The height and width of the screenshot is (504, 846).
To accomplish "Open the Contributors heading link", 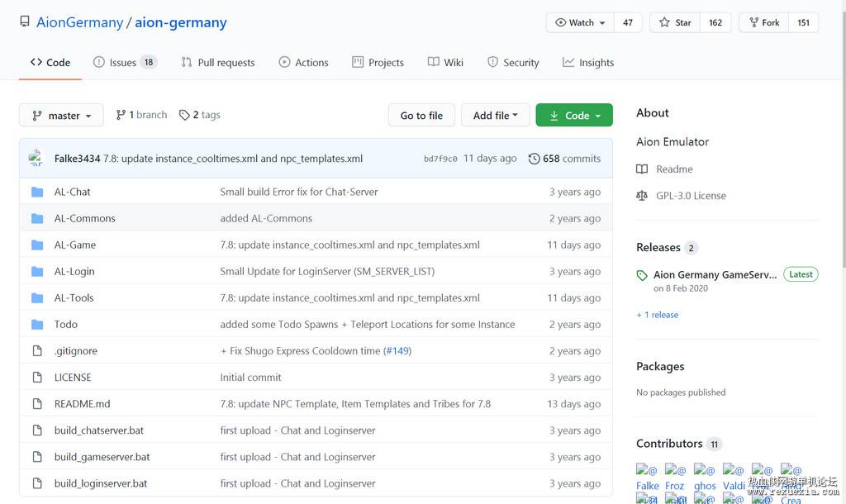I will [x=669, y=444].
